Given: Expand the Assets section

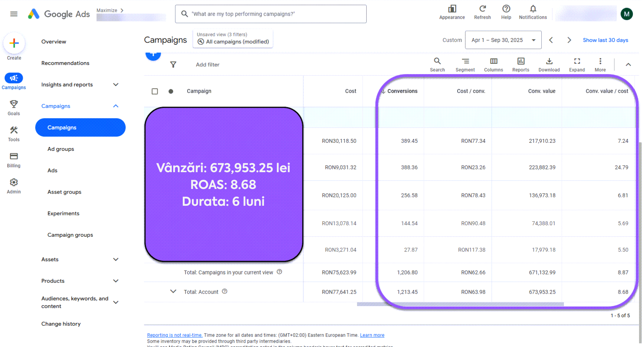Looking at the screenshot, I should [116, 259].
